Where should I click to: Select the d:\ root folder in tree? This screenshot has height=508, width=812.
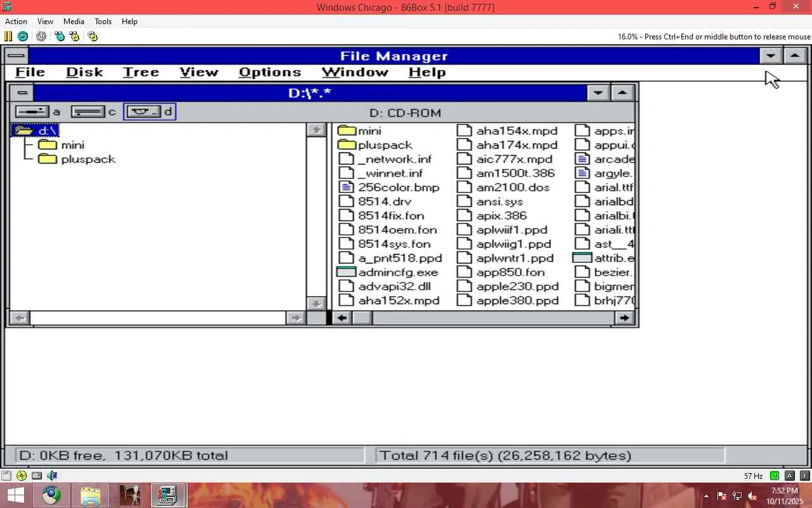point(36,131)
